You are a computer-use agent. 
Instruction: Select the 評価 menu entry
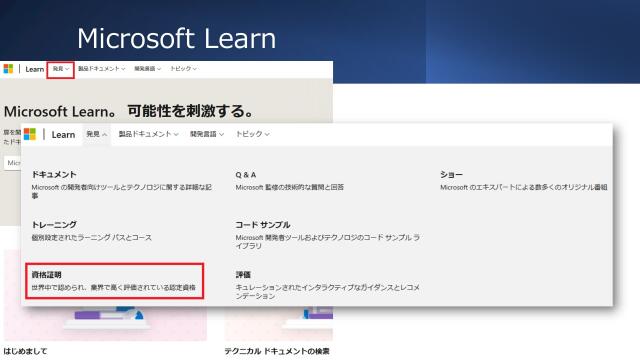(x=243, y=275)
